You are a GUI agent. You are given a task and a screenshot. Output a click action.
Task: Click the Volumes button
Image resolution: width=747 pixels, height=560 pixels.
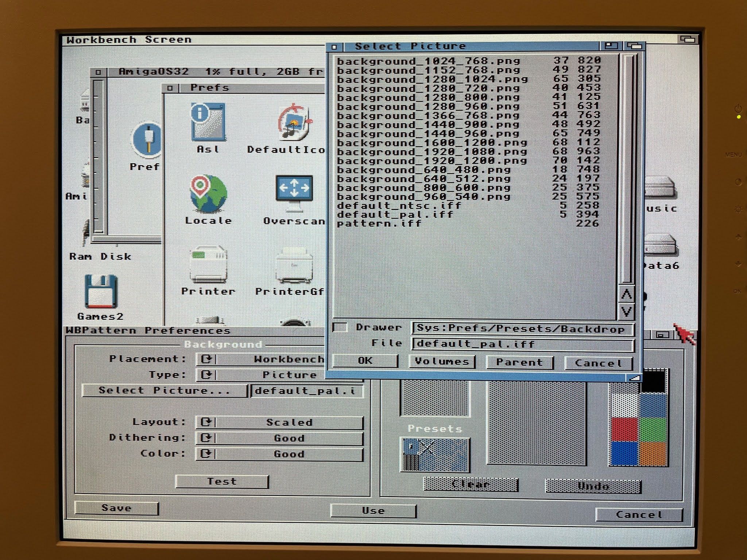coord(442,362)
